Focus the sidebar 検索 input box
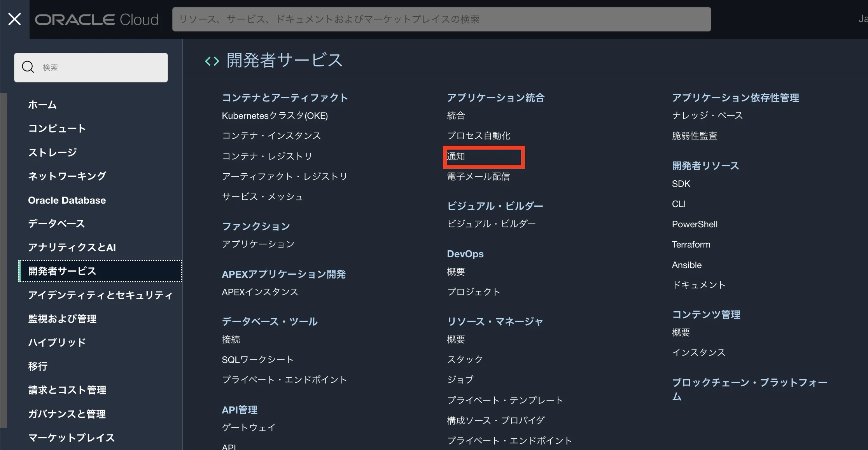 click(91, 67)
